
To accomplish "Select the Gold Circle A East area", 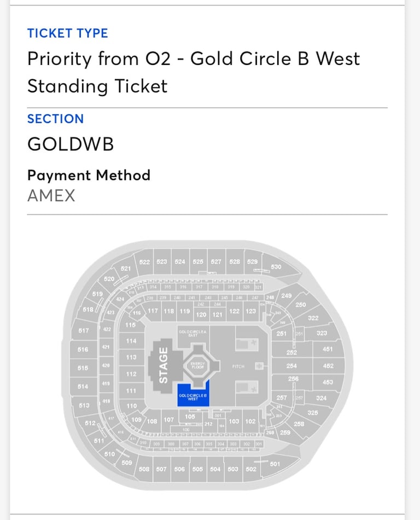I will [192, 334].
